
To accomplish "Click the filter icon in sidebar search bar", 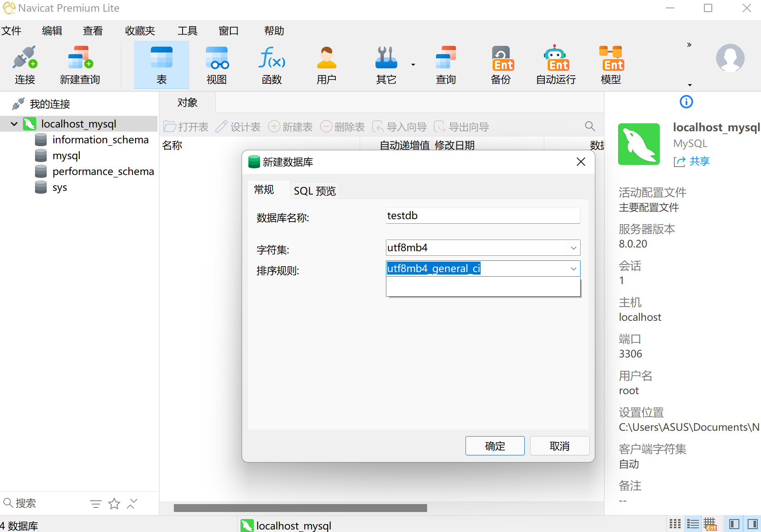I will pos(96,504).
